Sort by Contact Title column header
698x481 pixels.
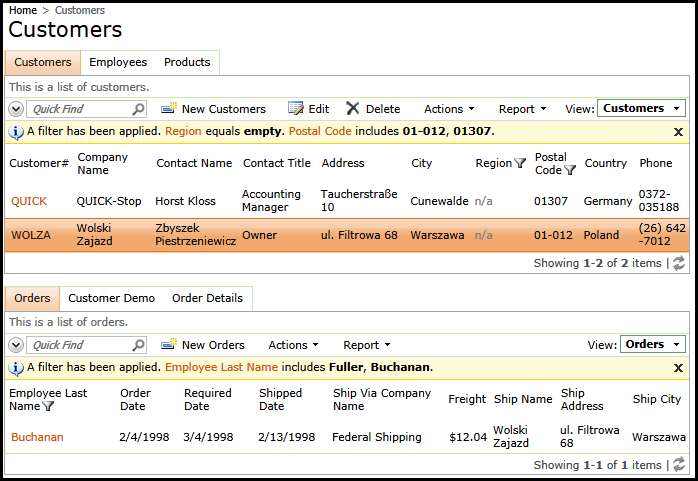pyautogui.click(x=277, y=163)
